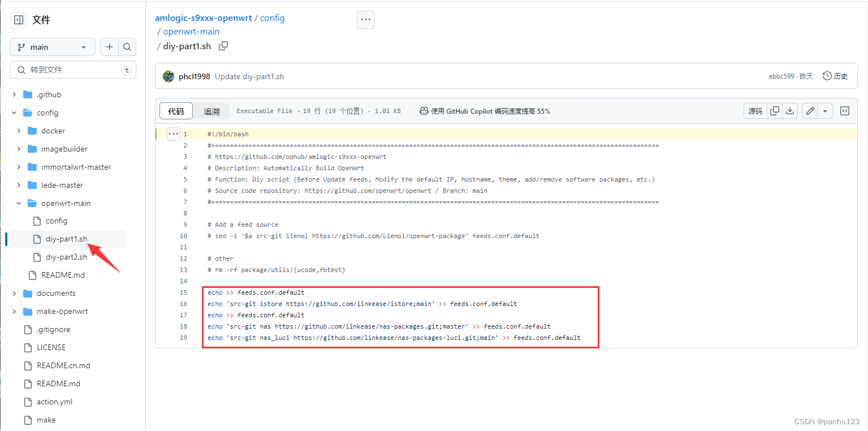This screenshot has height=431, width=868.
Task: Click the docker folder icon
Action: 32,131
